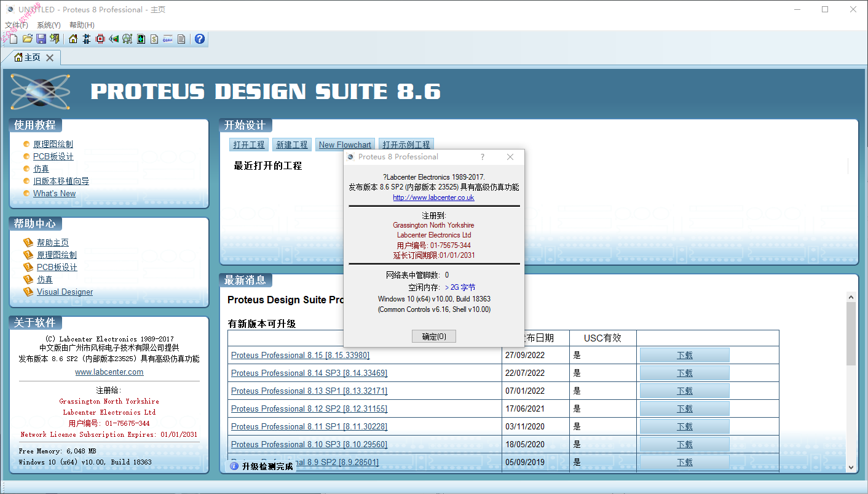Click 下载 for Proteus Professional 8.11 SP1

coord(684,426)
